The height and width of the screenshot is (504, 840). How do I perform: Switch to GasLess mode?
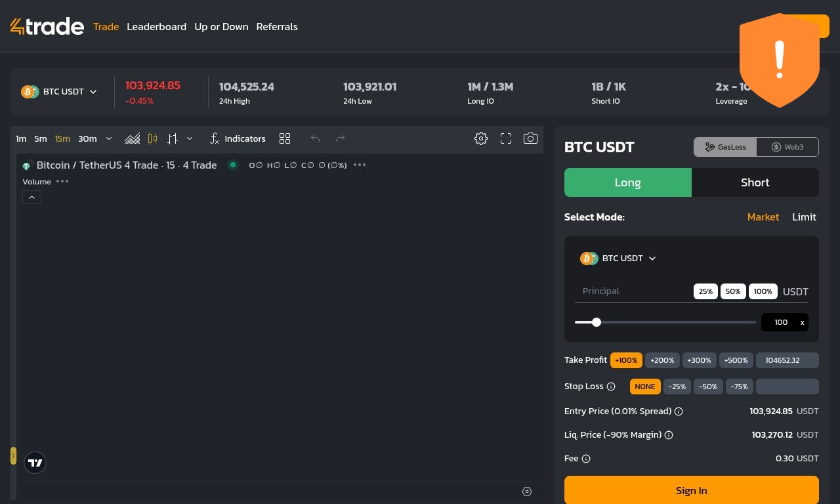coord(725,147)
